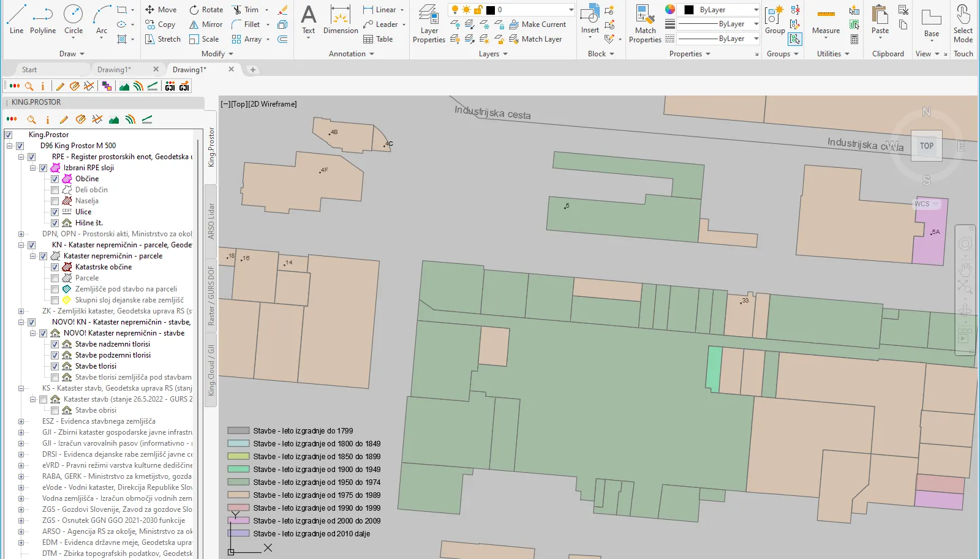Click the TOP face of the ViewCube

[926, 146]
